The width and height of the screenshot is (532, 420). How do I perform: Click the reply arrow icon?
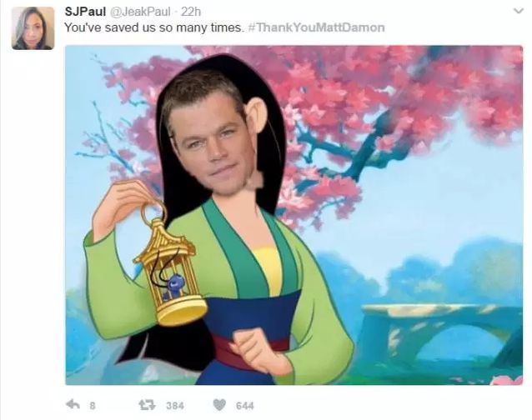[x=73, y=404]
